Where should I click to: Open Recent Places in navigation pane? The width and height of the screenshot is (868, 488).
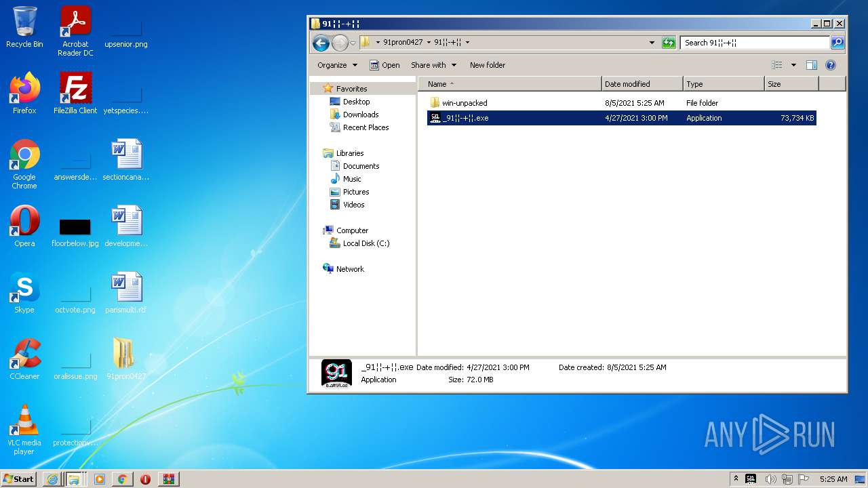359,127
